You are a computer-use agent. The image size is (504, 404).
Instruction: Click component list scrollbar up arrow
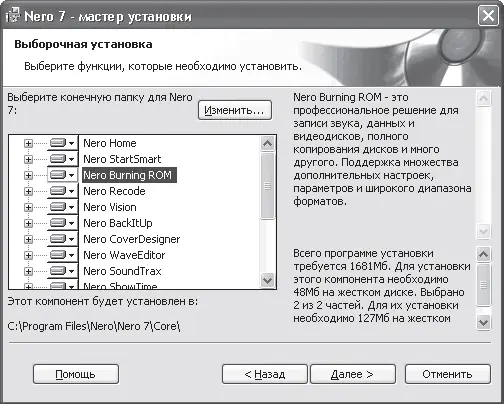click(x=267, y=144)
